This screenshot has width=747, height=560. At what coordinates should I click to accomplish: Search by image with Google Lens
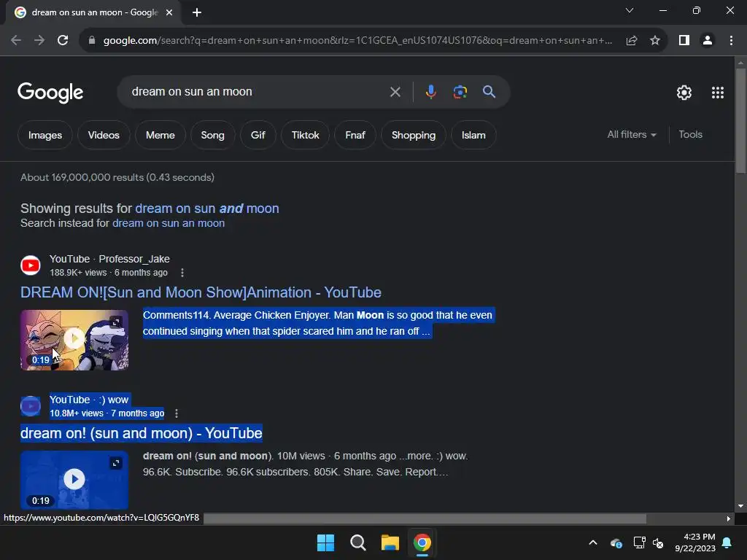[460, 92]
